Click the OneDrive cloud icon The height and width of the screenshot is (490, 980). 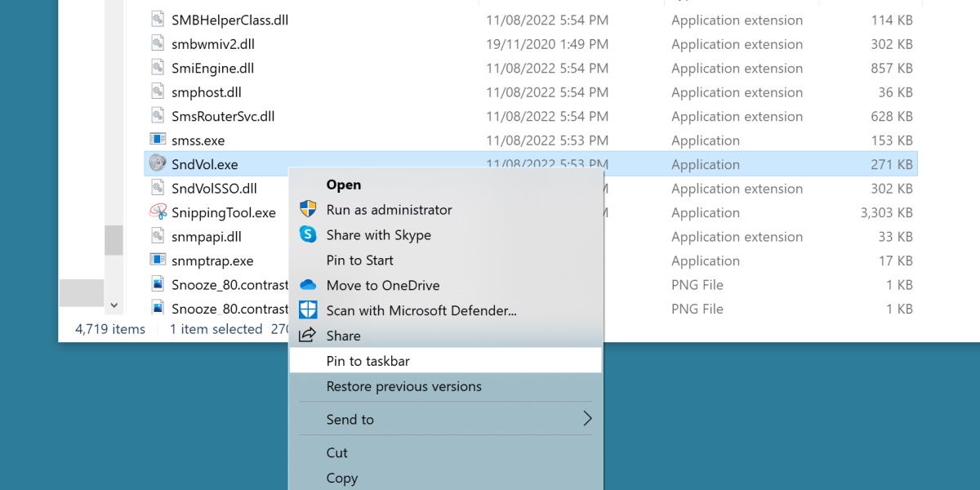(x=308, y=285)
